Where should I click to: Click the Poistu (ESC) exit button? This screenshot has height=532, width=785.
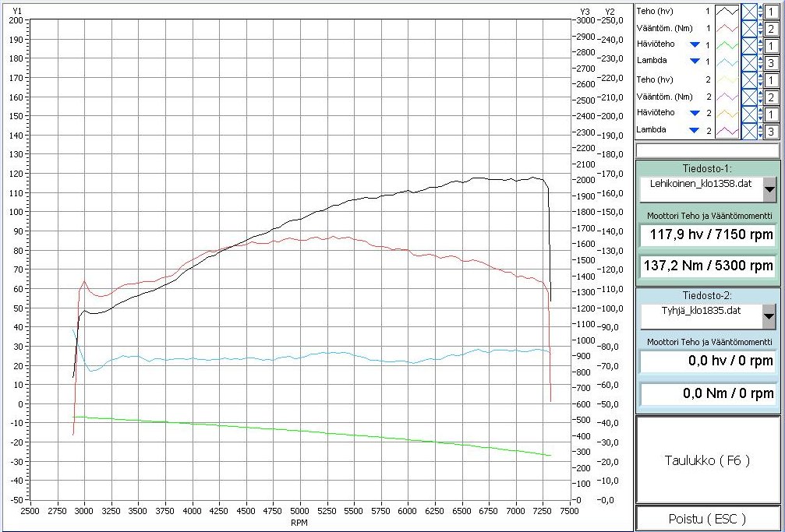pyautogui.click(x=707, y=519)
